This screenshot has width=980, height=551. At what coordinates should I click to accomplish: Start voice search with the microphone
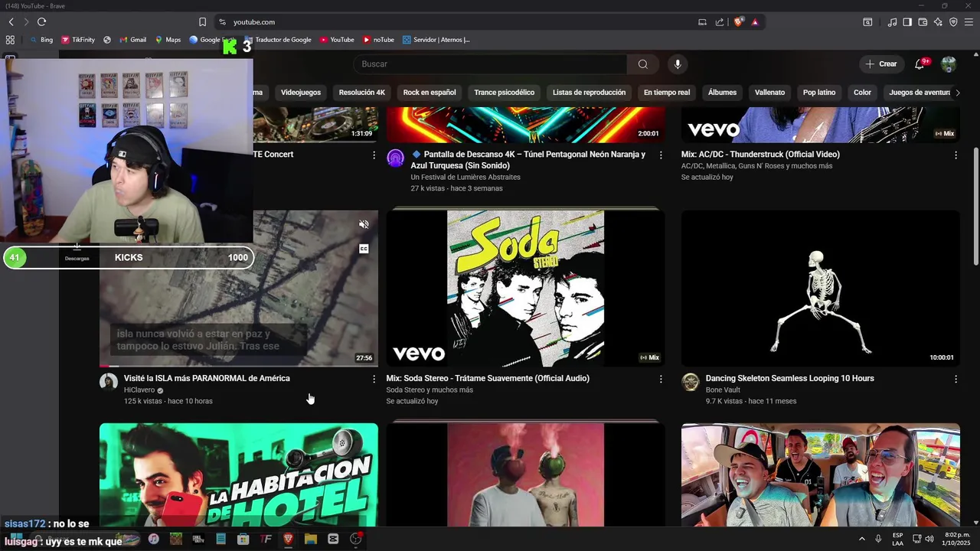click(678, 64)
